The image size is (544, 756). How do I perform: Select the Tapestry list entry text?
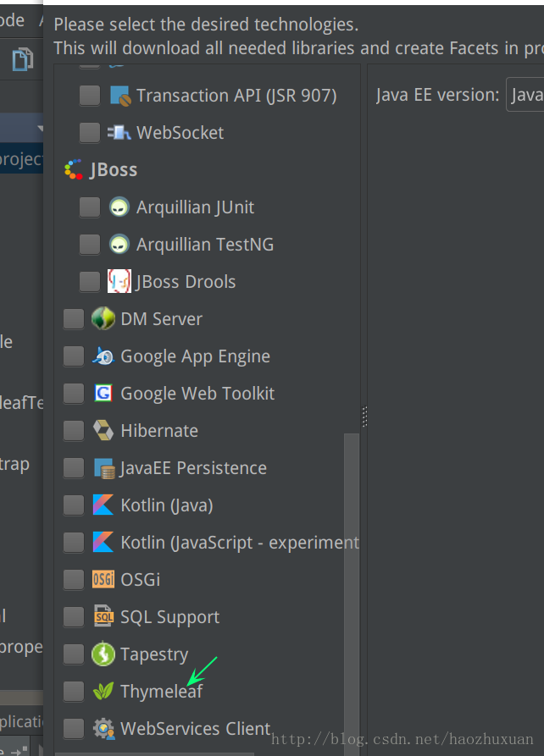click(x=154, y=654)
